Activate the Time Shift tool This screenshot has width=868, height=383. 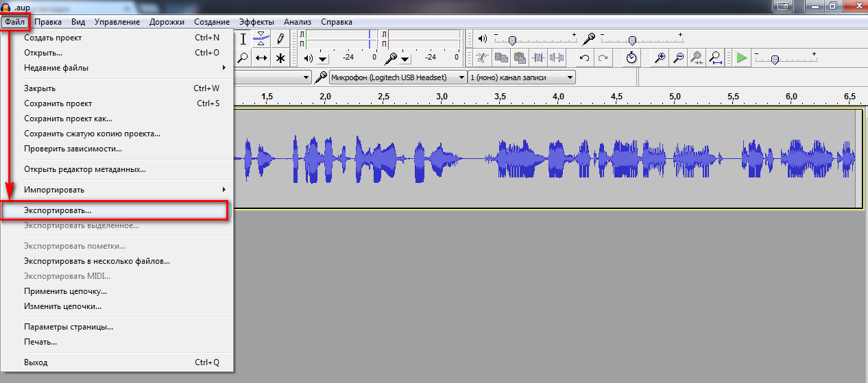pos(262,58)
